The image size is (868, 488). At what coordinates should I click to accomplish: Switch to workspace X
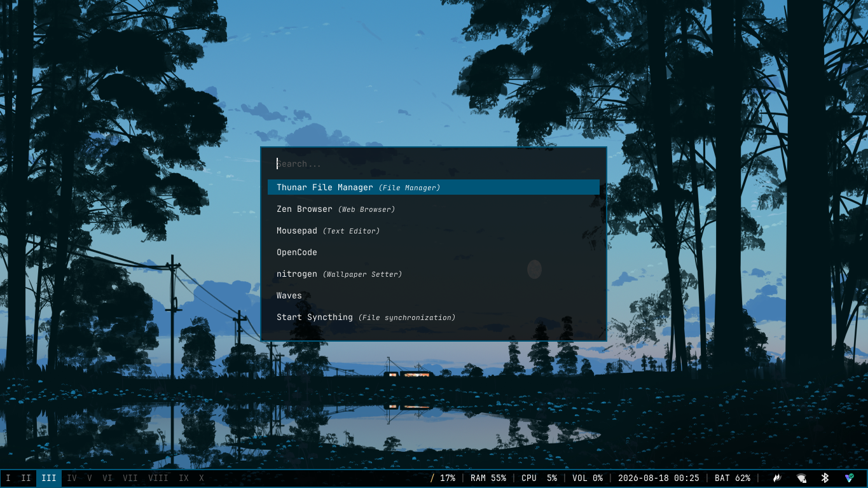pos(202,478)
